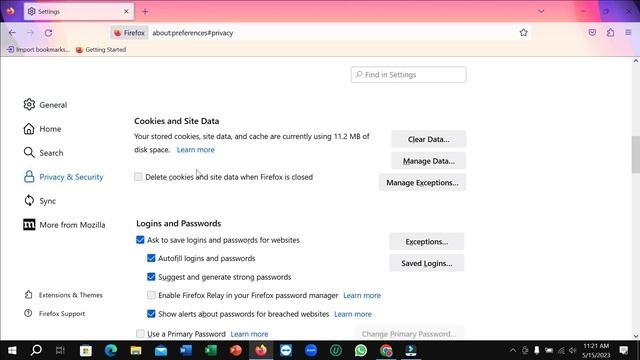
Task: Open More from Mozilla category
Action: tap(64, 224)
